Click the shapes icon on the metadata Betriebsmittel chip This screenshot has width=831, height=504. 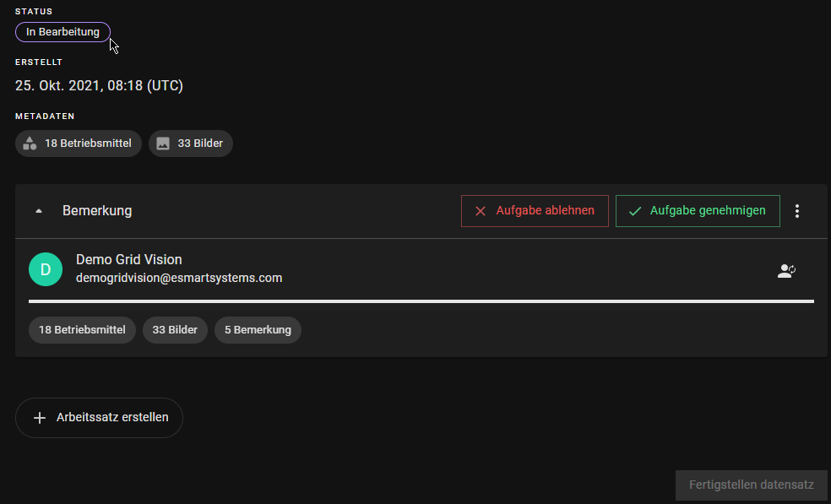[x=30, y=144]
